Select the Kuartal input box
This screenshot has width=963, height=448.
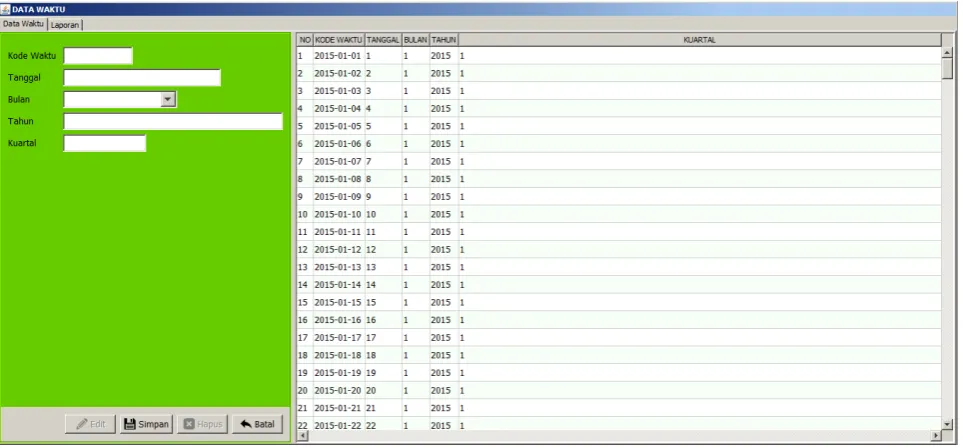pos(105,143)
